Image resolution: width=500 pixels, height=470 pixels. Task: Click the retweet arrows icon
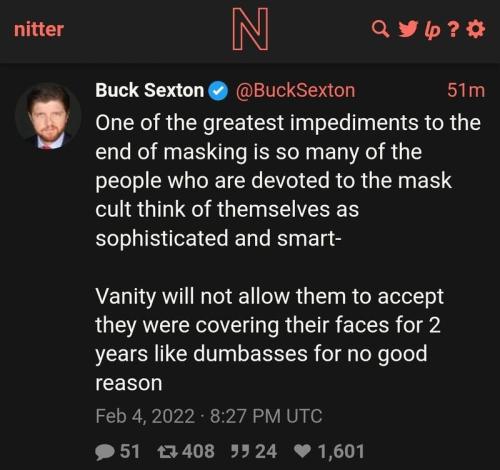pyautogui.click(x=168, y=452)
